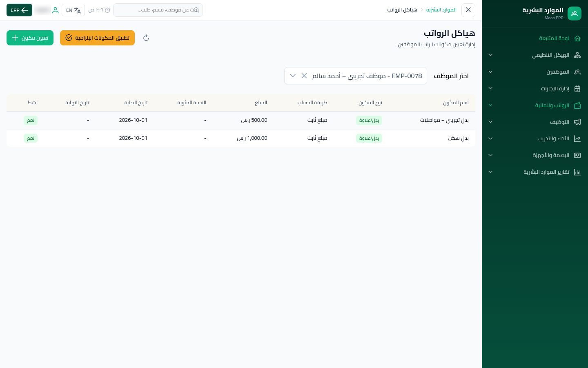Image resolution: width=588 pixels, height=368 pixels.
Task: Click المبلغ column header
Action: pyautogui.click(x=261, y=103)
